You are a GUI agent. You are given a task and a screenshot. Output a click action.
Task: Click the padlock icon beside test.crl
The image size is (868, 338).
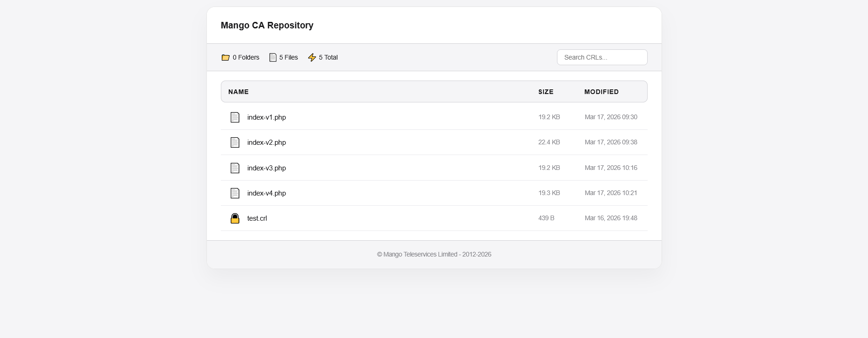pos(235,218)
